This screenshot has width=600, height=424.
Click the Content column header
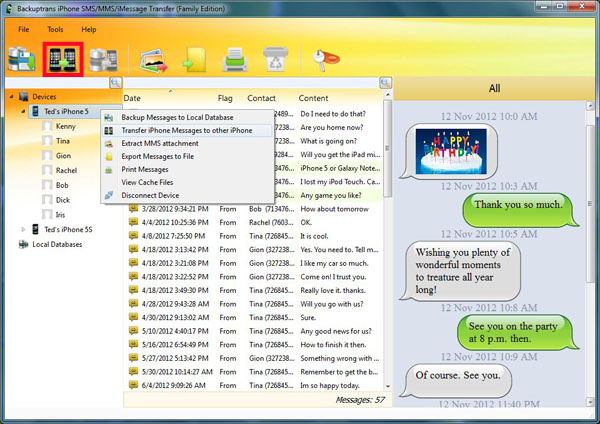[x=313, y=98]
